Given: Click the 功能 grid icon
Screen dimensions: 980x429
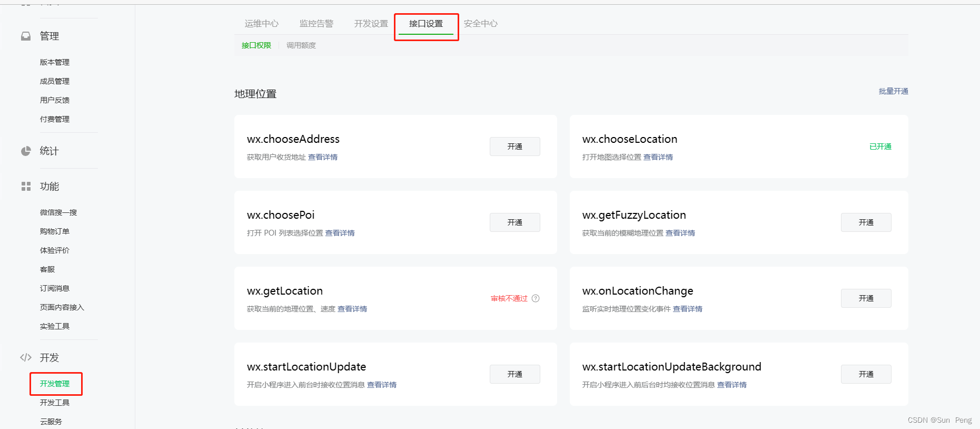Looking at the screenshot, I should [26, 187].
